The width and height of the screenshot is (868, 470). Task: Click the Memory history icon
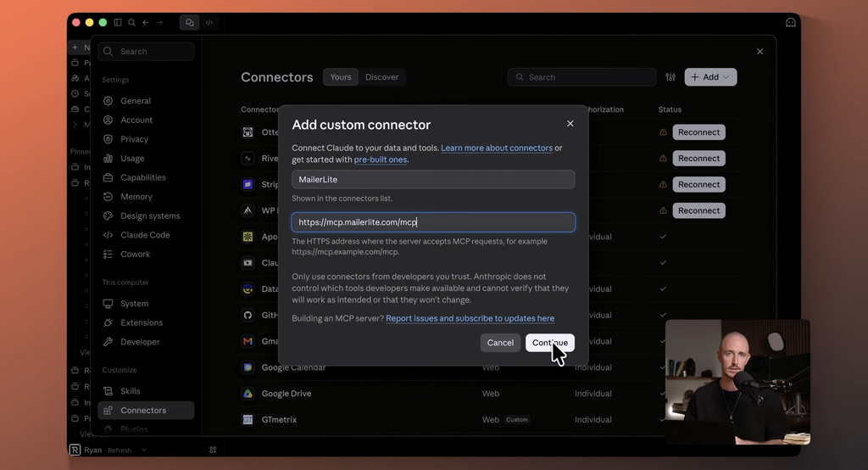tap(108, 197)
